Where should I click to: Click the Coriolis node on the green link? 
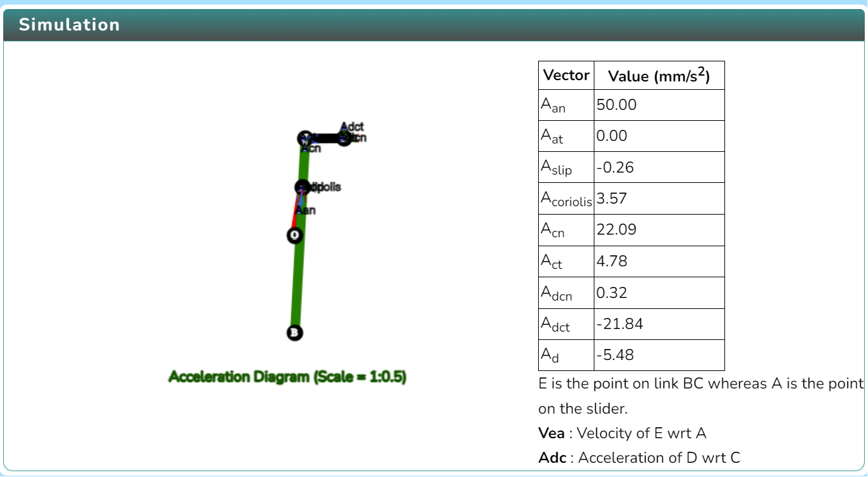[303, 187]
